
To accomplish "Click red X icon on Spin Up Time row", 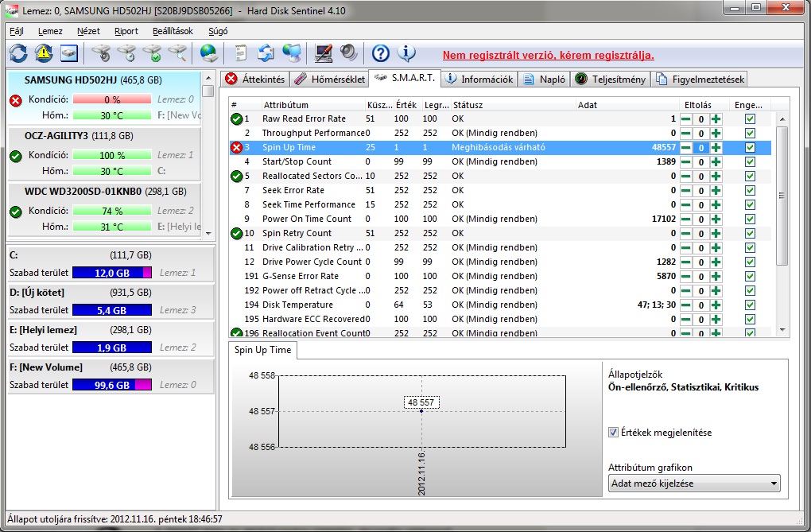I will tap(236, 147).
